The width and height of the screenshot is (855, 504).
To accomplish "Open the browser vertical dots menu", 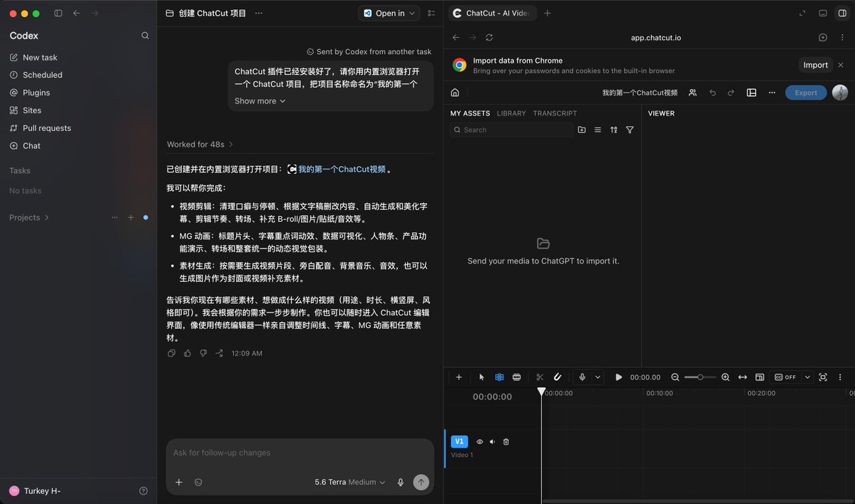I will 842,38.
